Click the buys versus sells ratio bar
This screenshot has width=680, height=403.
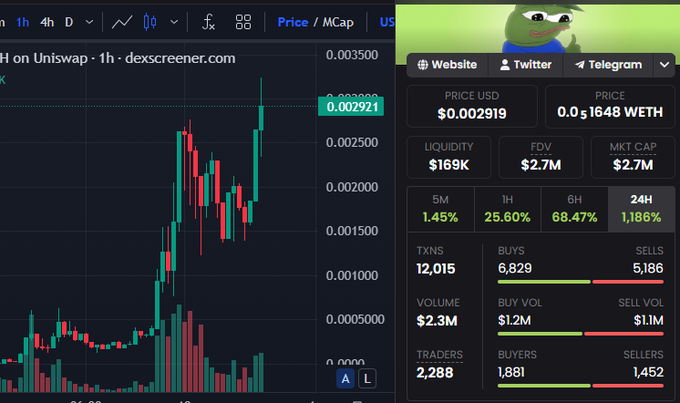(x=581, y=282)
